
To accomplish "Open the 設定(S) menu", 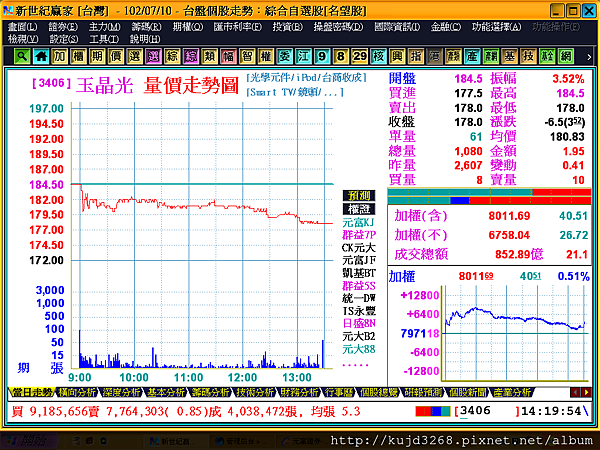I will coord(64,39).
